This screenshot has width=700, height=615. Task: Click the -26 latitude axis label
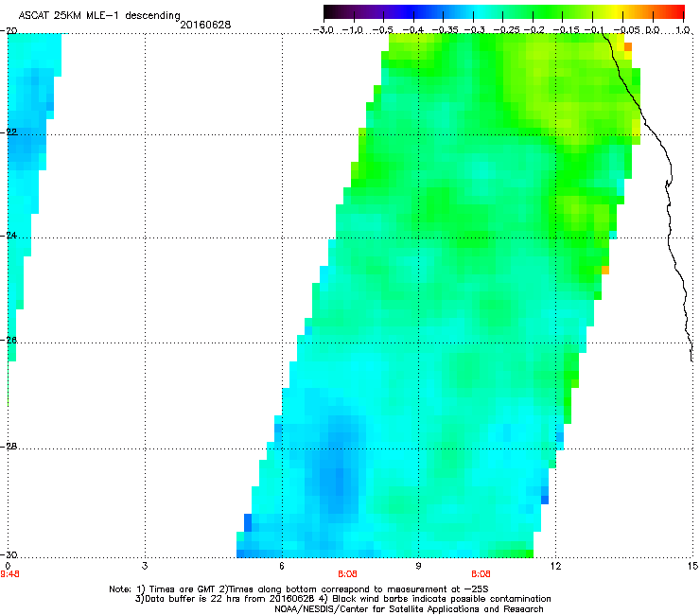click(9, 341)
